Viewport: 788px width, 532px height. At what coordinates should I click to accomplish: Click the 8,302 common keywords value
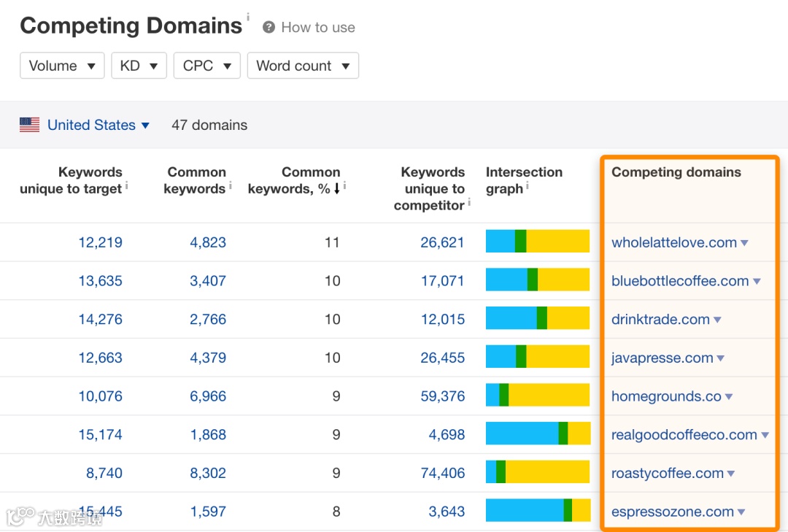click(x=208, y=473)
